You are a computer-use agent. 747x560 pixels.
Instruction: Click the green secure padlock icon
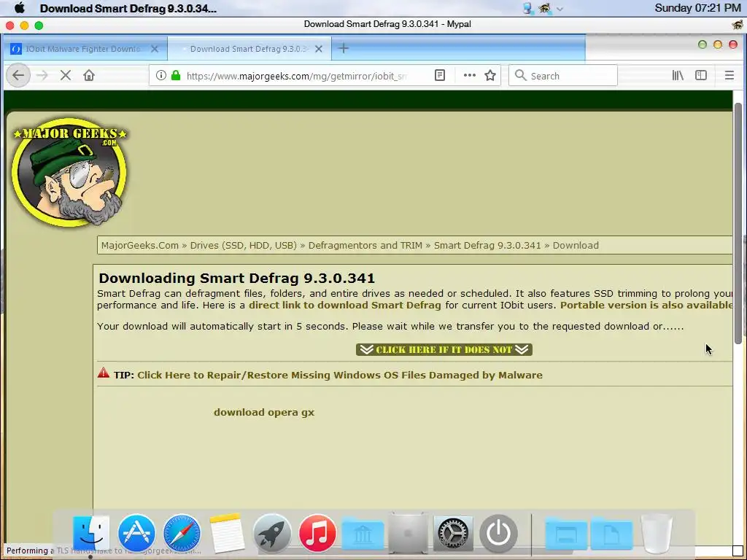pyautogui.click(x=176, y=75)
